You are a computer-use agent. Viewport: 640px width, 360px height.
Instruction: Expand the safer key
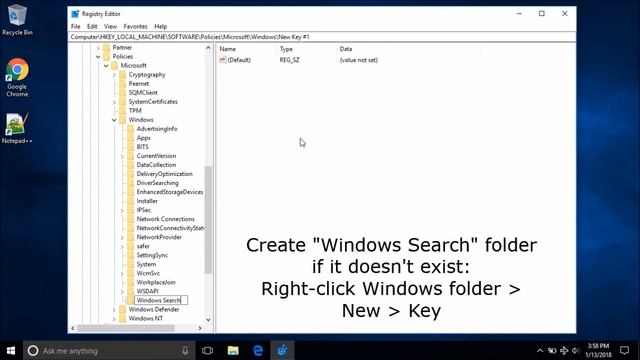[x=122, y=246]
